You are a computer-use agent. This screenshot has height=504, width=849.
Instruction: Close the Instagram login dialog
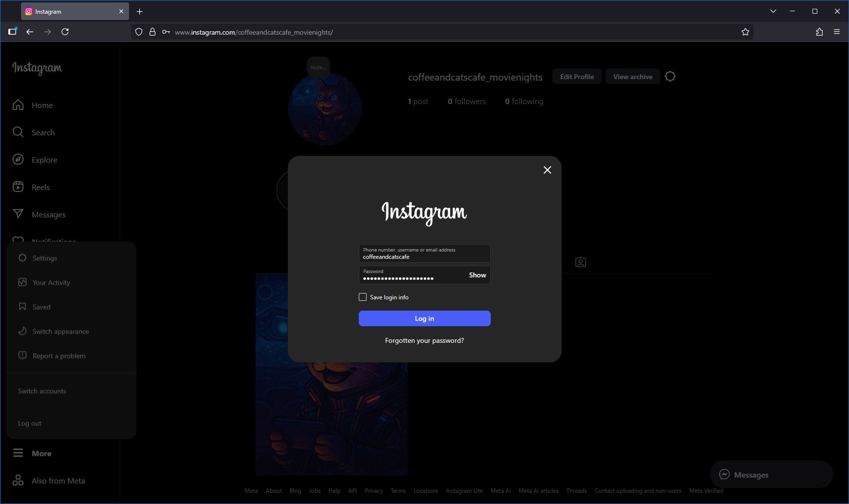pyautogui.click(x=547, y=170)
